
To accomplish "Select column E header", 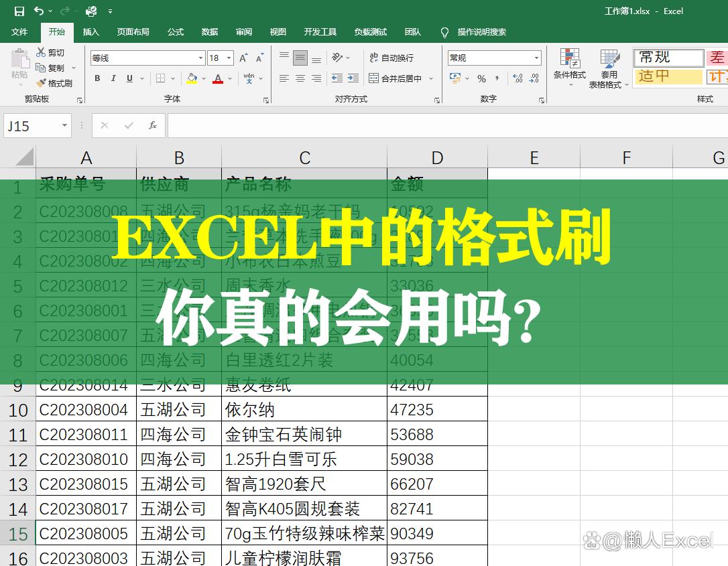I will tap(534, 157).
